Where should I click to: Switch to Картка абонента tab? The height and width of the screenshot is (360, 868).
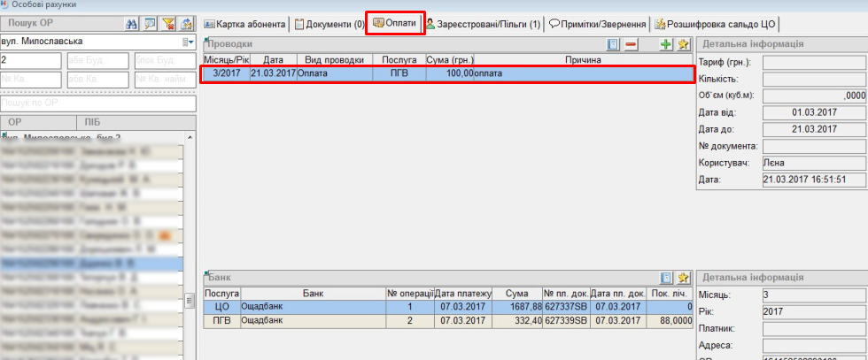tap(245, 24)
